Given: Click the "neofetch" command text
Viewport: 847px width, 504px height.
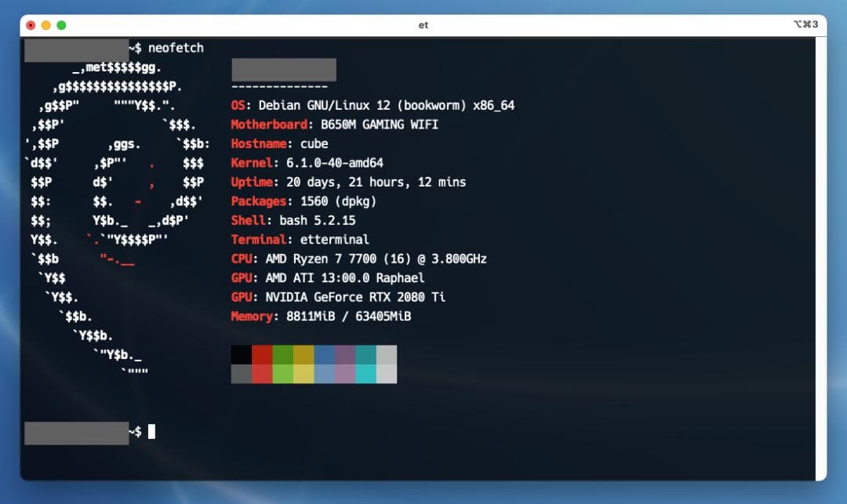Looking at the screenshot, I should (x=176, y=48).
